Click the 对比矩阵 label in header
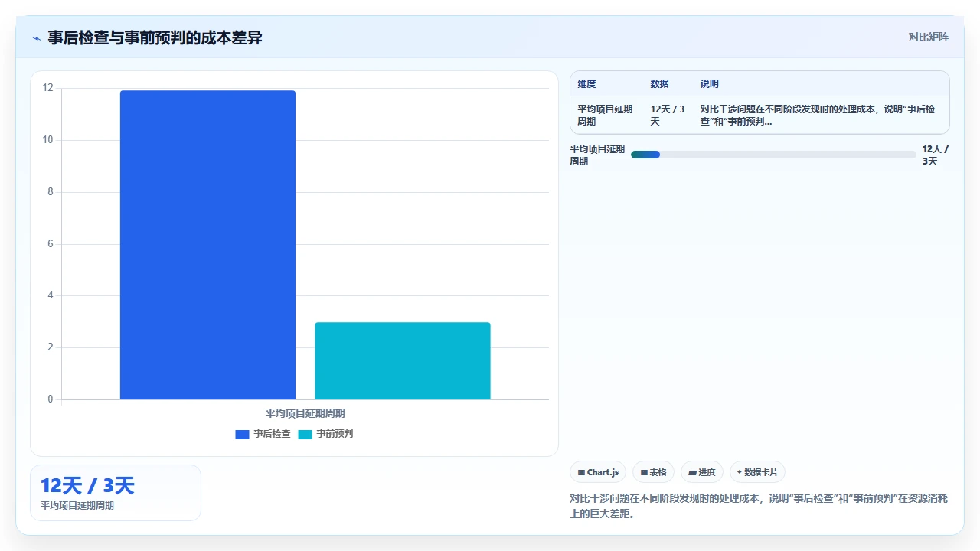This screenshot has height=551, width=980. coord(928,37)
